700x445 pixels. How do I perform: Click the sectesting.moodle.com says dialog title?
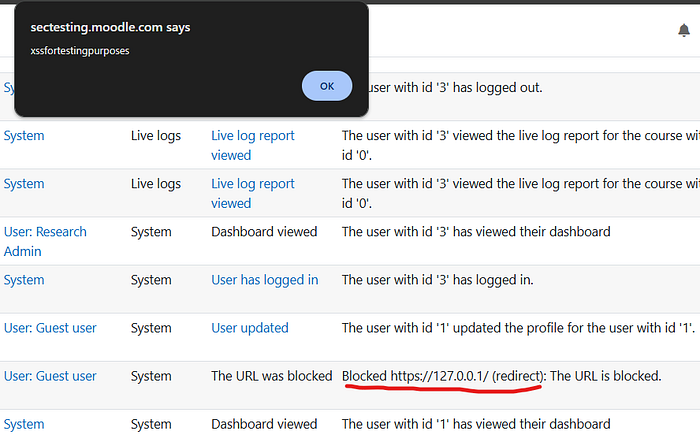click(x=110, y=27)
